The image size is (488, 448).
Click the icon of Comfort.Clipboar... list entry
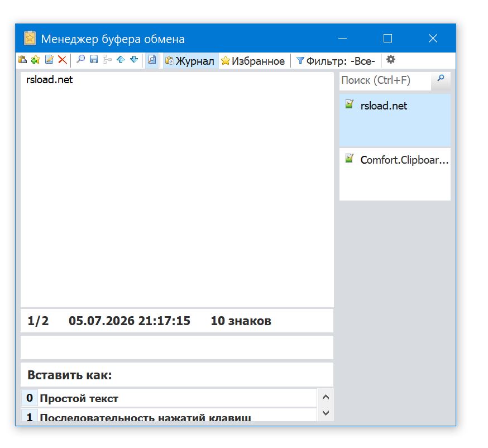(x=349, y=158)
